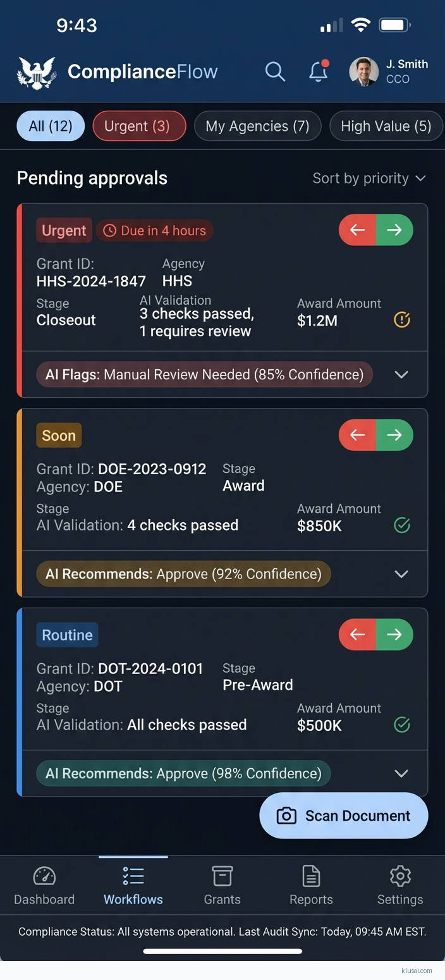
Task: Click the green check icon next to $850K
Action: click(401, 525)
